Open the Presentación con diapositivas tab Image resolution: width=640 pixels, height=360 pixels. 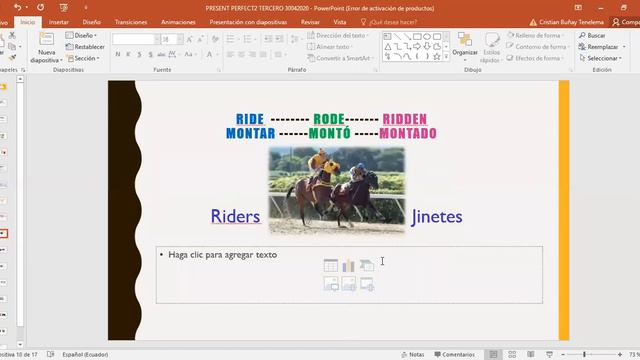248,22
